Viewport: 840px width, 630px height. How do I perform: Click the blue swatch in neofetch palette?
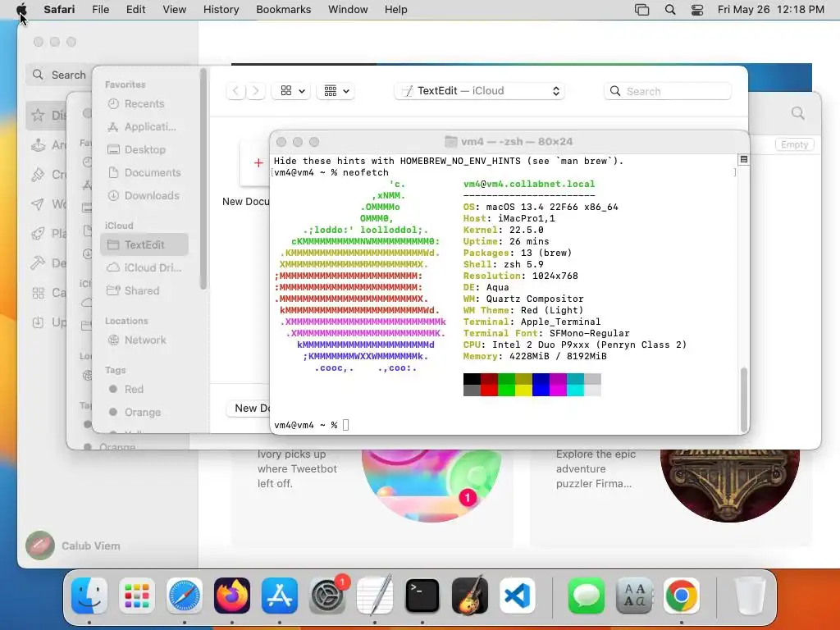point(541,385)
